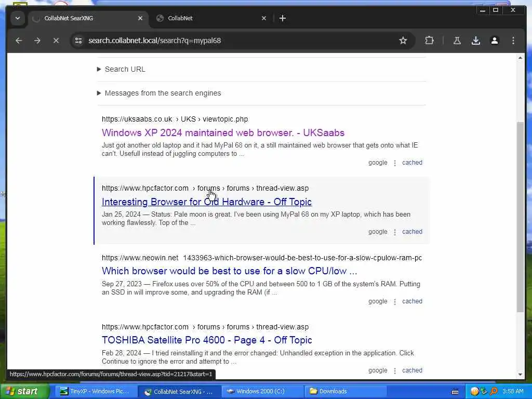Go back to the previous page
This screenshot has height=399, width=532.
(x=19, y=41)
